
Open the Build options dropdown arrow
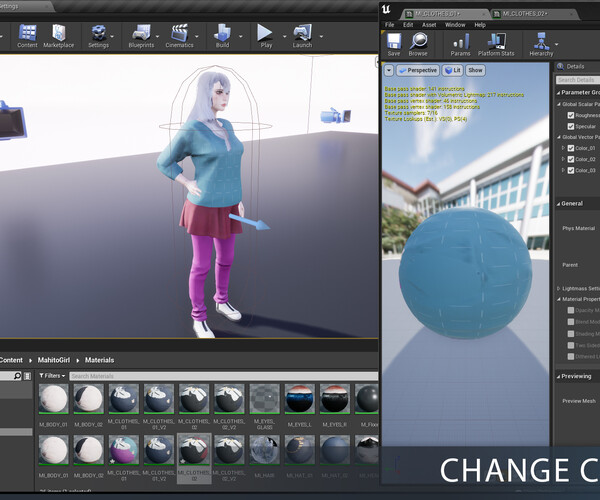(241, 37)
